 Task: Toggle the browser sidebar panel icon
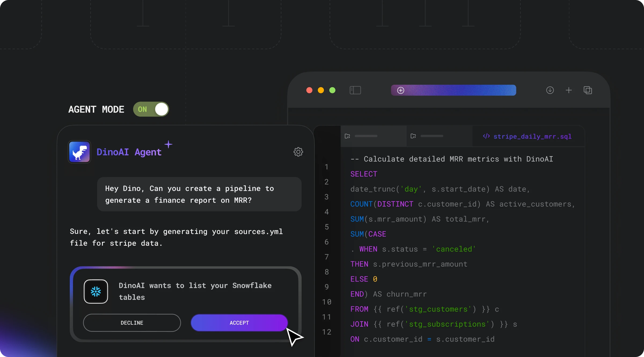pyautogui.click(x=355, y=90)
